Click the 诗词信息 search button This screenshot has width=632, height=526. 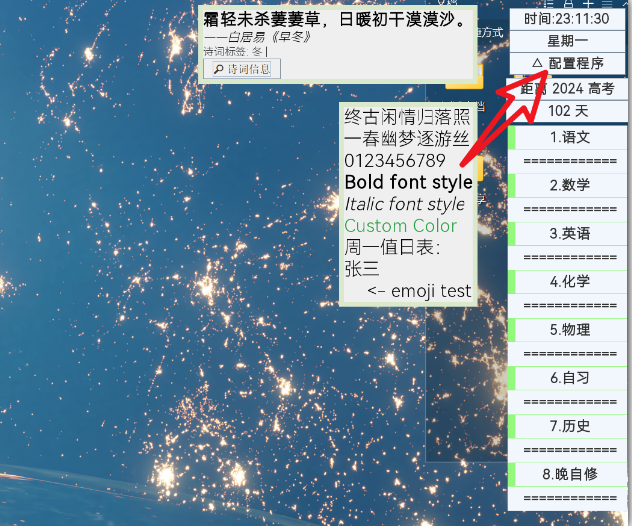[x=241, y=69]
